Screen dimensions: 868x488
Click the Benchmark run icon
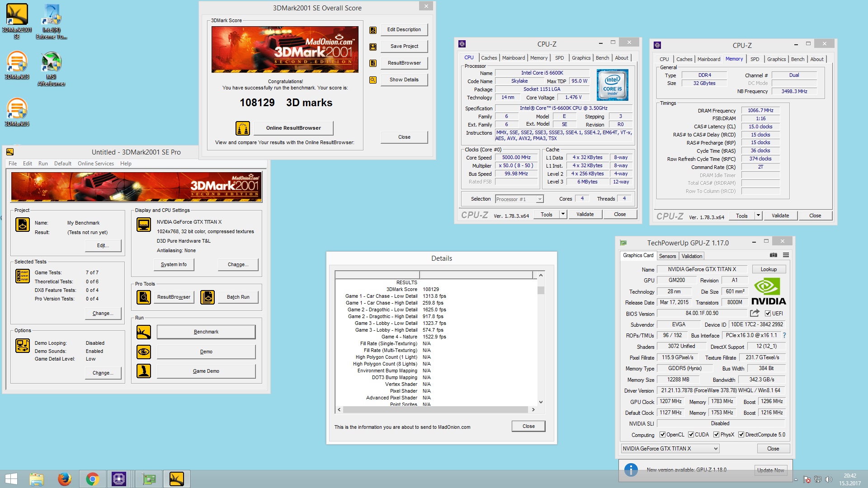tap(144, 332)
